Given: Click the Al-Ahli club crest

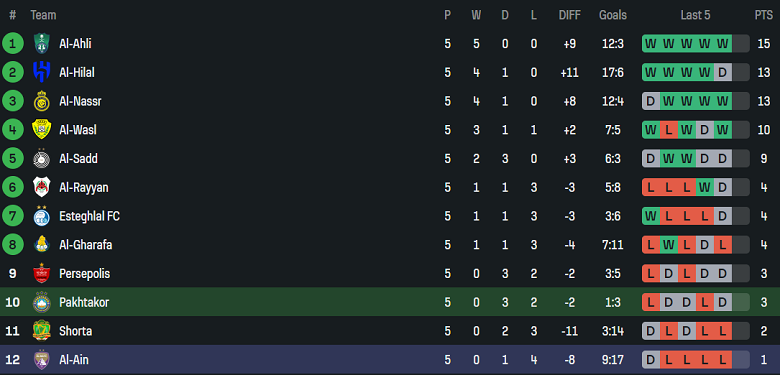Looking at the screenshot, I should tap(41, 44).
